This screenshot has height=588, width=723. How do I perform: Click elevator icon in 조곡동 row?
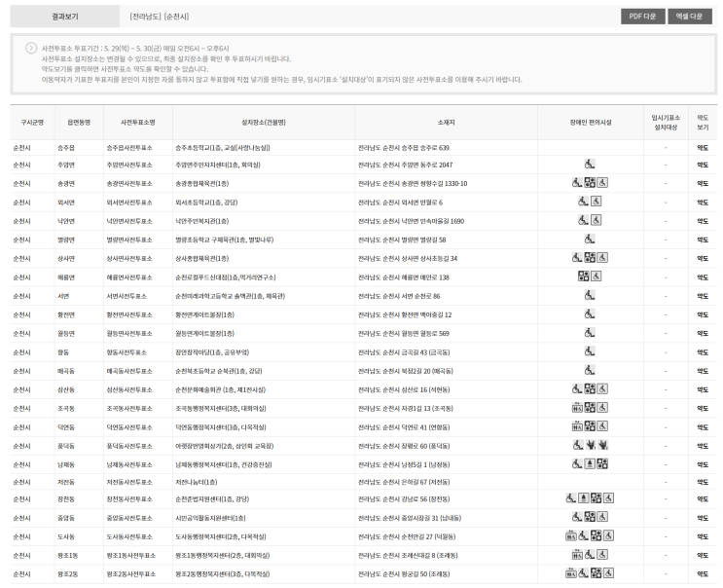point(577,408)
